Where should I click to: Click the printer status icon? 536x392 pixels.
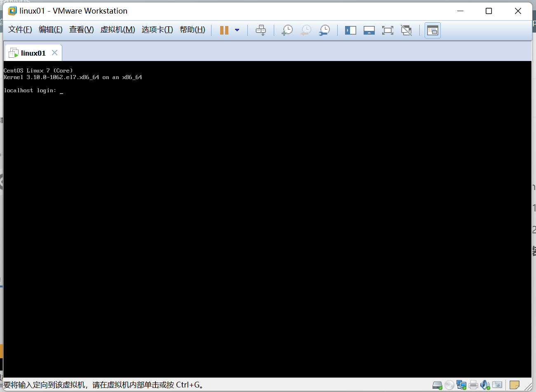(x=473, y=385)
